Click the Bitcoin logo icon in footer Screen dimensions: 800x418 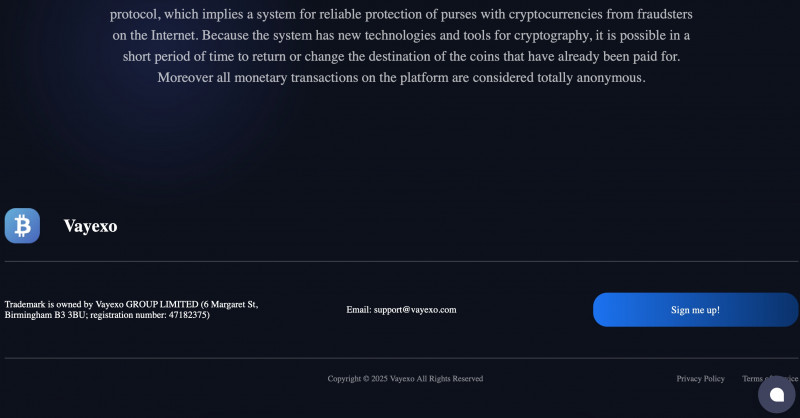click(x=22, y=226)
